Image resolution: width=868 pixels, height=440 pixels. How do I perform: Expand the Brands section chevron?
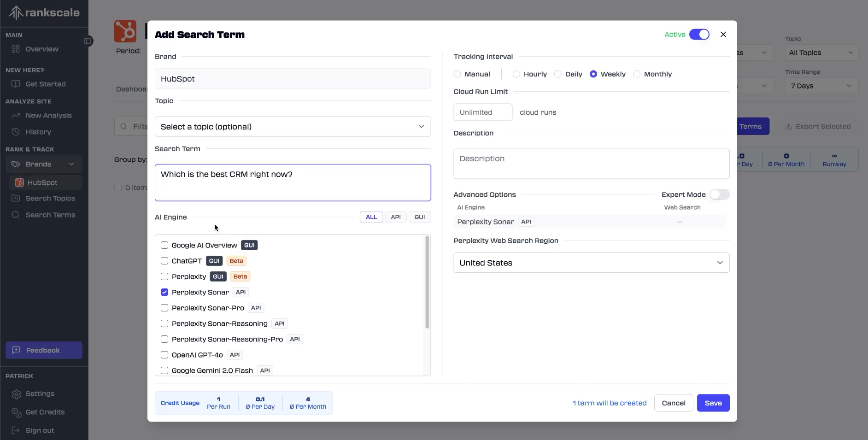(71, 164)
